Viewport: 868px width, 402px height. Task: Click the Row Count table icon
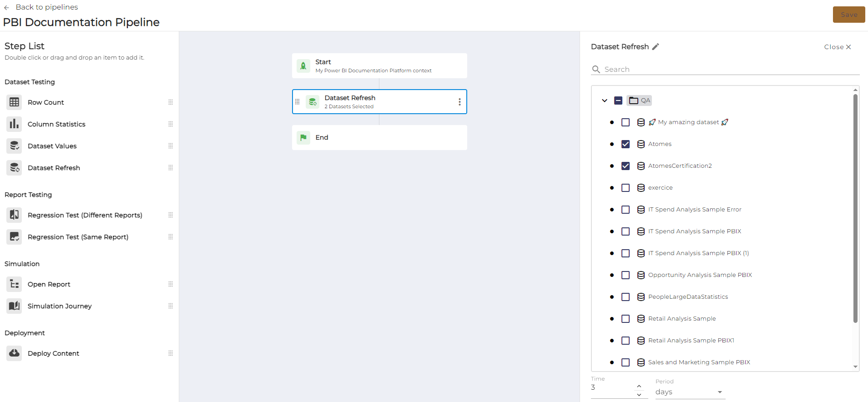click(x=14, y=102)
